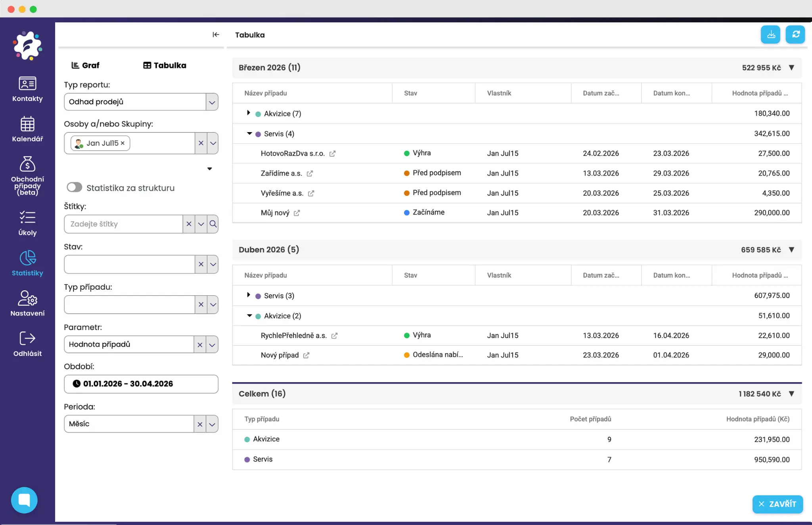Click the download export icon button
The image size is (812, 525).
click(770, 35)
